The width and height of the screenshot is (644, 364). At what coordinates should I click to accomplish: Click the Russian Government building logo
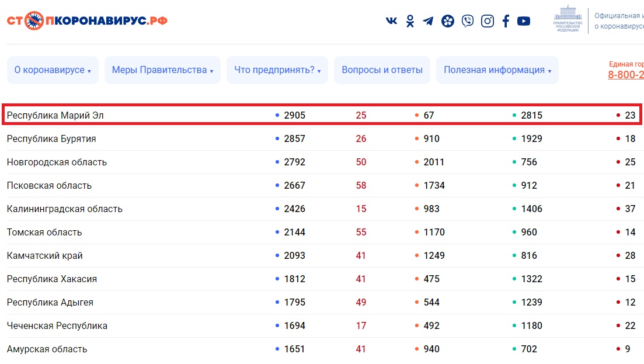tap(567, 19)
